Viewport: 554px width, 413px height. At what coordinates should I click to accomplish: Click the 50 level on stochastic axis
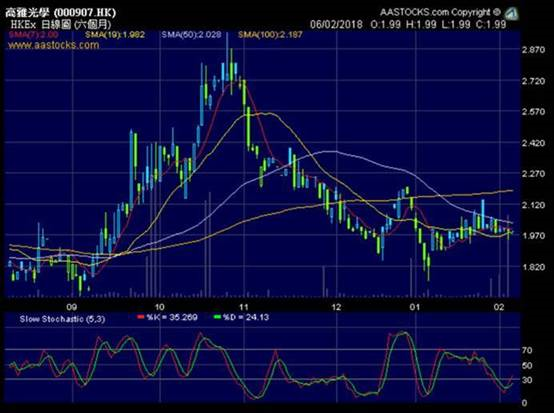tap(527, 365)
